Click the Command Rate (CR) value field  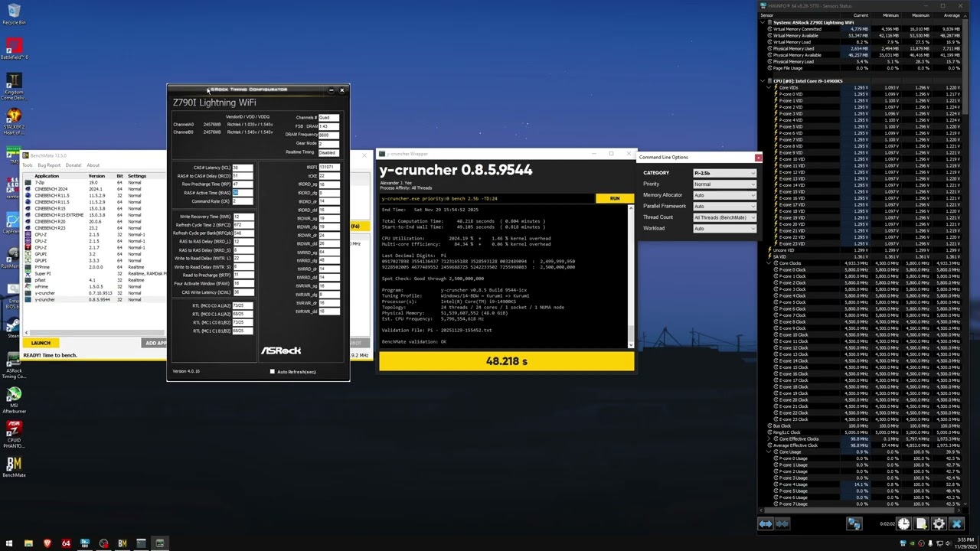click(x=243, y=201)
